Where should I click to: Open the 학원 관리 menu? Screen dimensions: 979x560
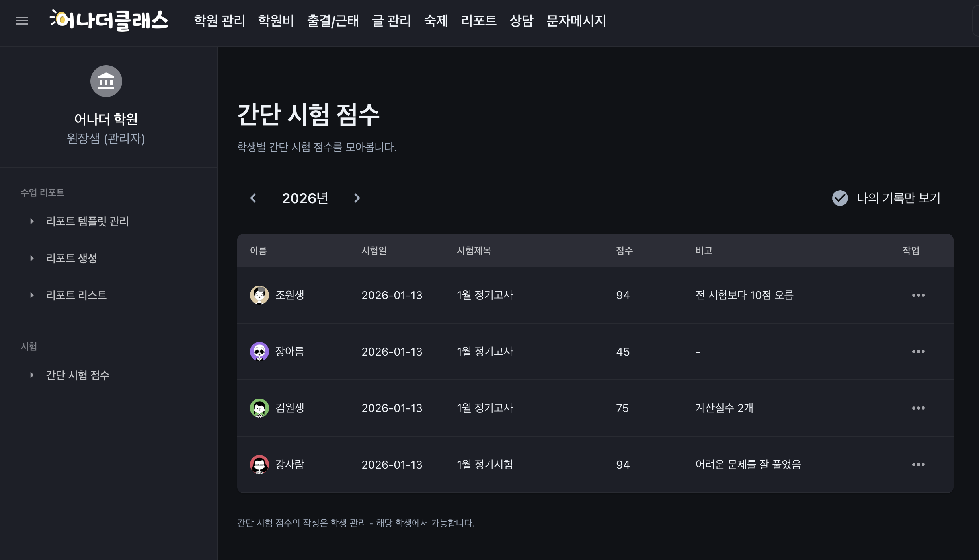(x=219, y=21)
